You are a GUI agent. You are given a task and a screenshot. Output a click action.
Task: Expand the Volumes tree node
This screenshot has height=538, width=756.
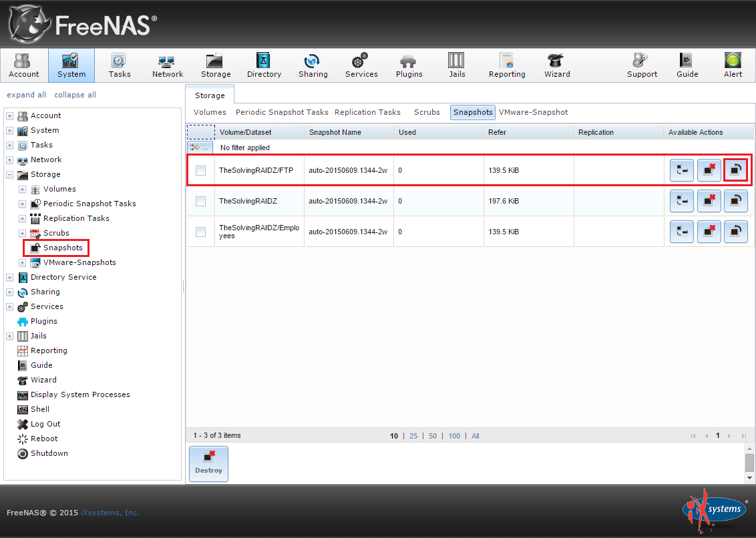pos(22,190)
